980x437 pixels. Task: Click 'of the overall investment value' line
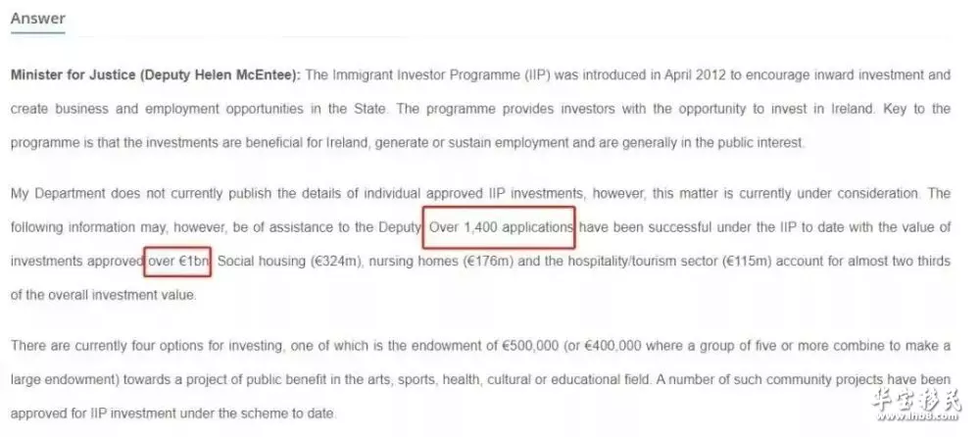(104, 295)
